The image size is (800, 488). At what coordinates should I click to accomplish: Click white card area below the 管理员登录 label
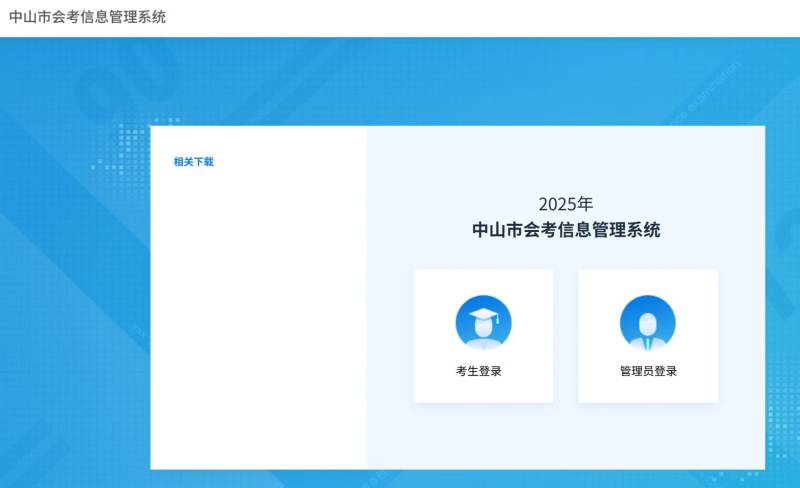pyautogui.click(x=648, y=391)
